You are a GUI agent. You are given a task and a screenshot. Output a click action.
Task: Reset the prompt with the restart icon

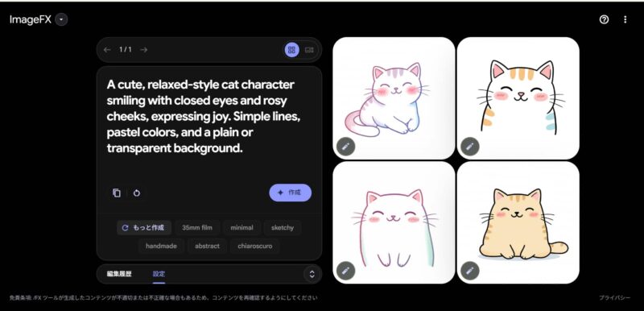[x=137, y=193]
